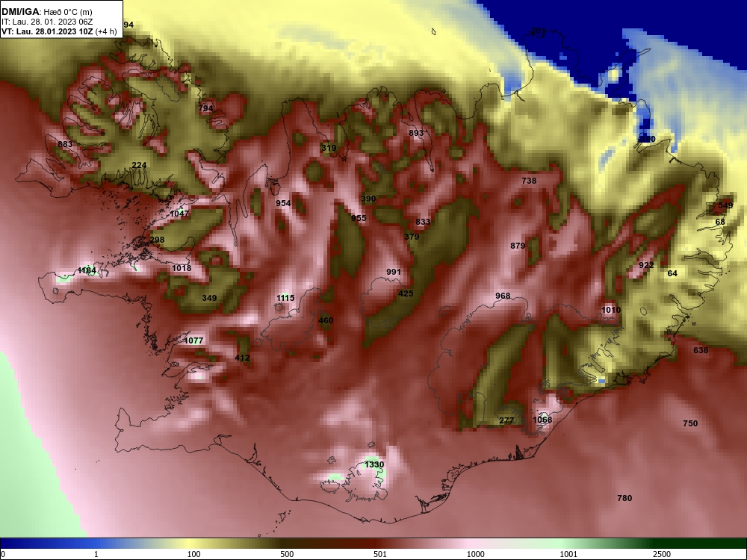Click the map value 1077

tap(193, 340)
